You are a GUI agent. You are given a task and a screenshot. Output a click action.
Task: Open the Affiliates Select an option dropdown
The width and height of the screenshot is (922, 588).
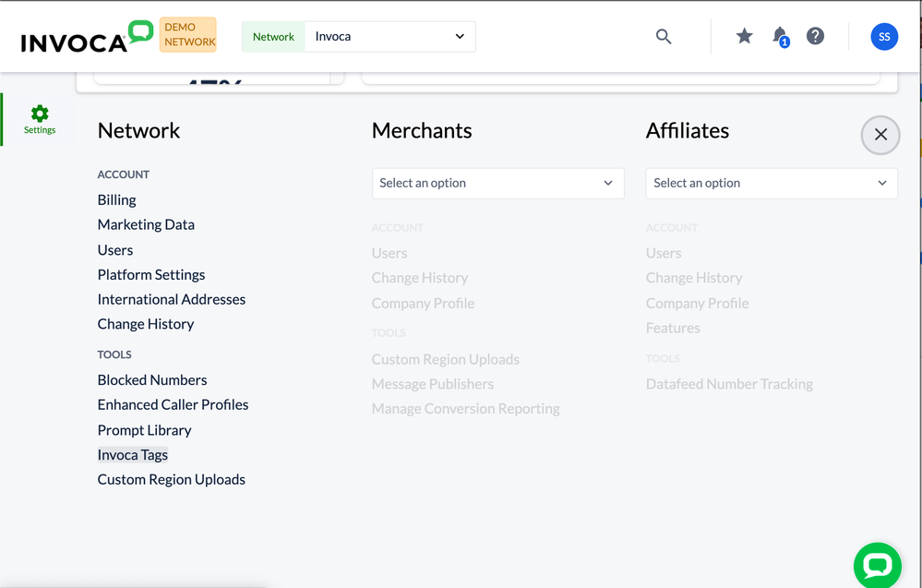[772, 183]
